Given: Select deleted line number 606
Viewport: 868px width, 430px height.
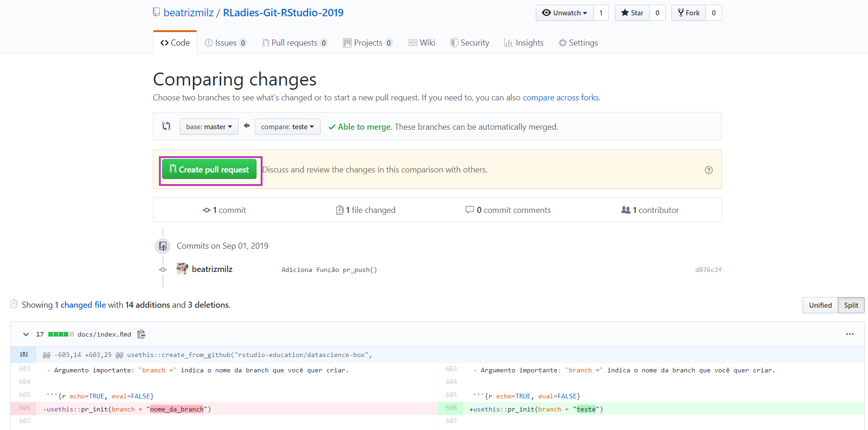Looking at the screenshot, I should point(25,408).
